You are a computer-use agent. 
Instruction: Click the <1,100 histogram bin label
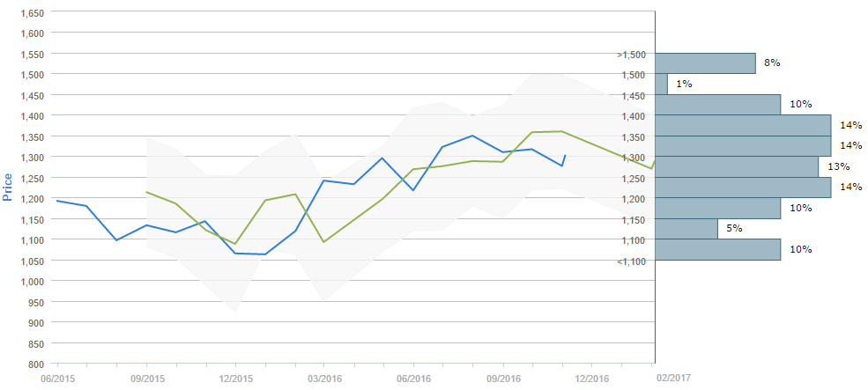(x=633, y=261)
